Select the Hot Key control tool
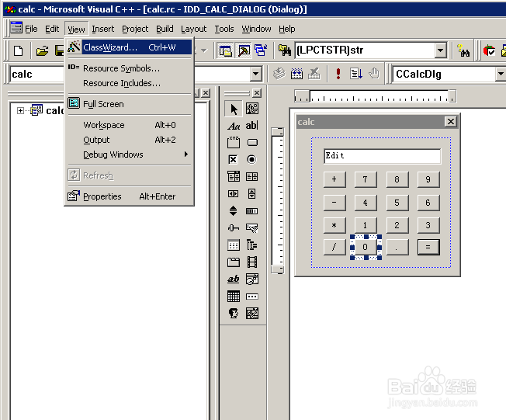 point(252,228)
